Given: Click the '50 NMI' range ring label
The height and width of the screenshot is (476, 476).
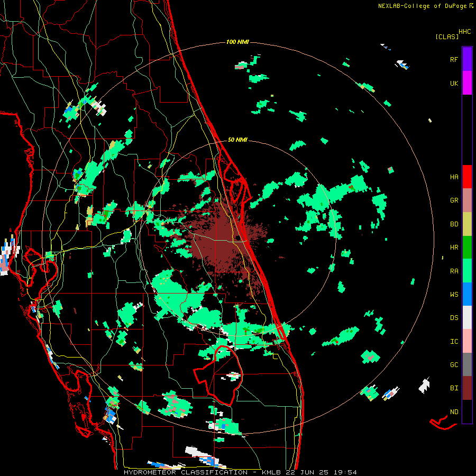Looking at the screenshot, I should tap(237, 140).
